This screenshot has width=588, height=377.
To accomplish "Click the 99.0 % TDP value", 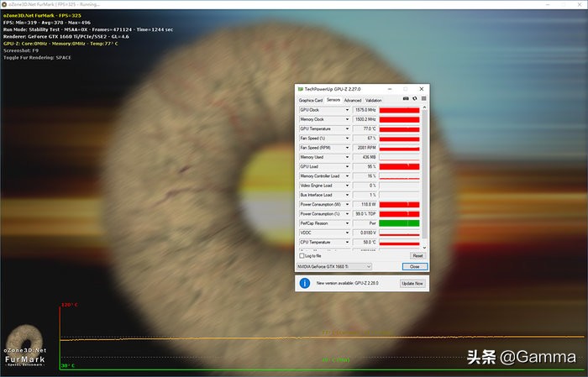I will [x=365, y=213].
